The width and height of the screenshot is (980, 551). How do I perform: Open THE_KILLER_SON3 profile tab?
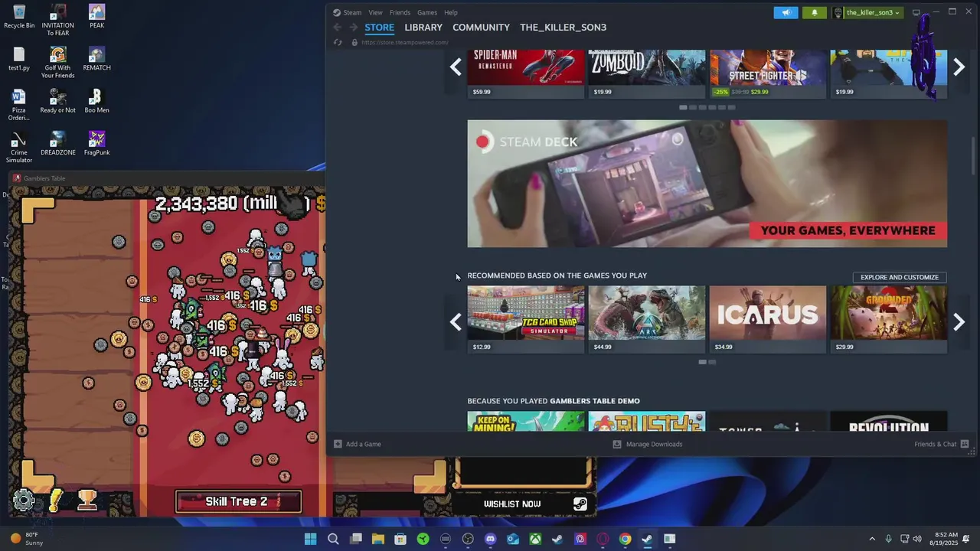coord(563,27)
